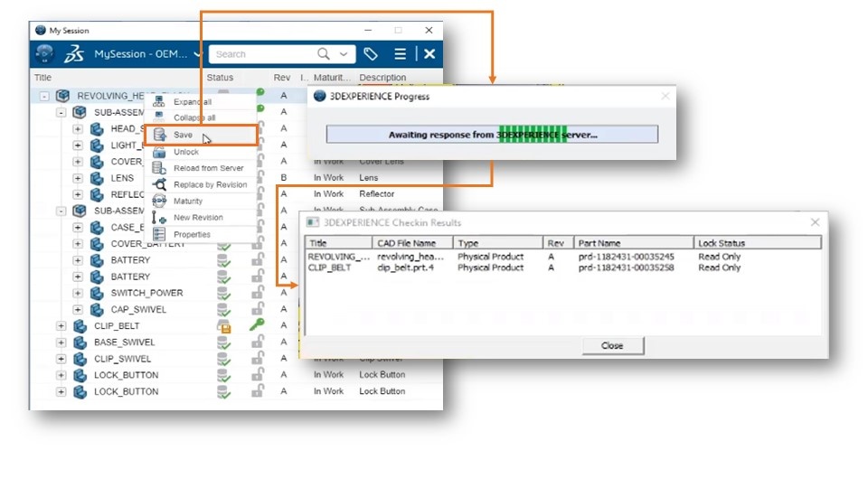Click the CLIP_SWIVEL saved status icon
The height and width of the screenshot is (488, 868).
coord(223,359)
